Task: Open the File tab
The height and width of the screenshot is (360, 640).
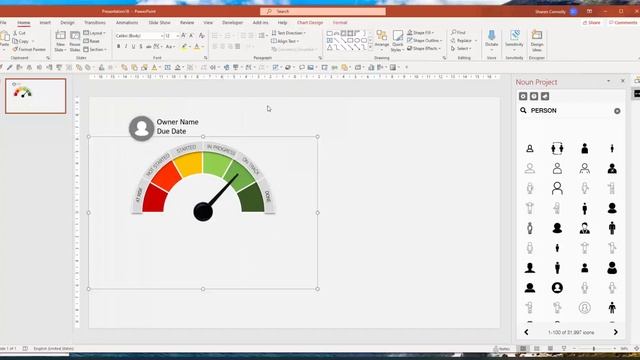Action: [3, 23]
